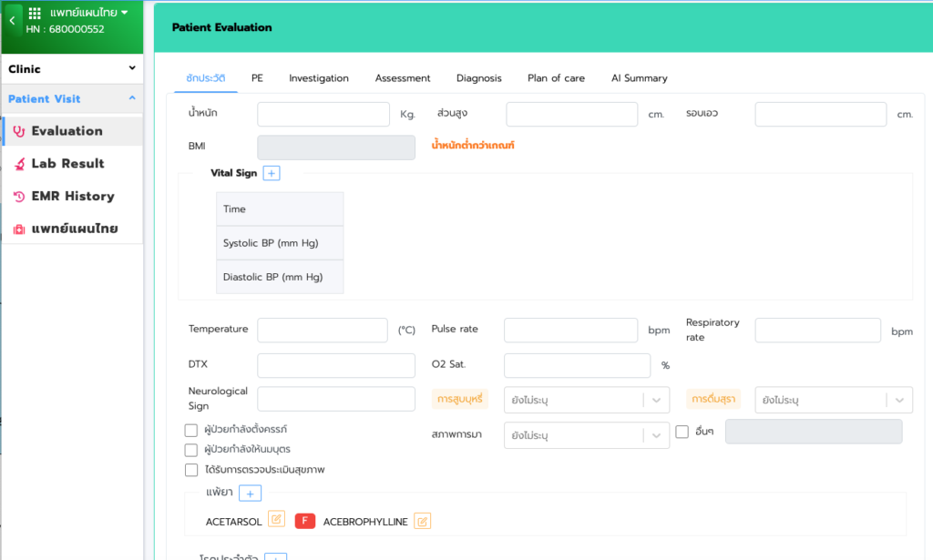
Task: Enable the อื่นๆ checkbox
Action: (682, 432)
